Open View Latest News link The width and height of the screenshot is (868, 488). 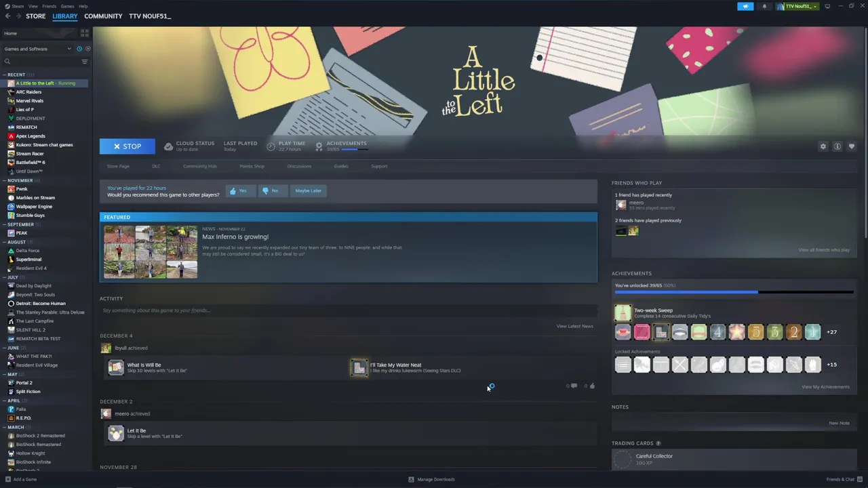pyautogui.click(x=574, y=326)
